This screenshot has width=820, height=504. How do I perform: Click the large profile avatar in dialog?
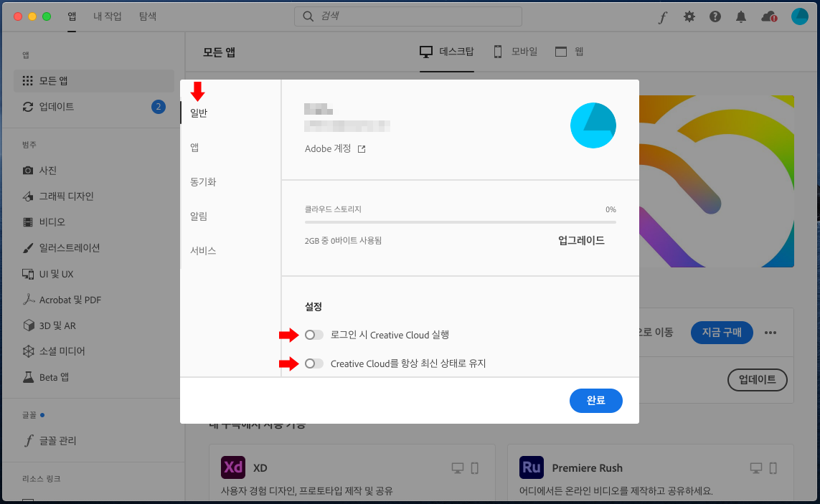click(593, 125)
